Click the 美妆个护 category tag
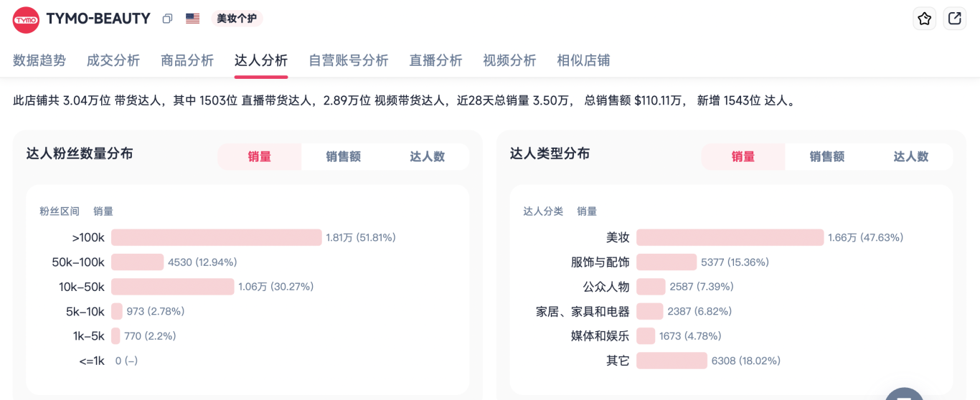 237,19
